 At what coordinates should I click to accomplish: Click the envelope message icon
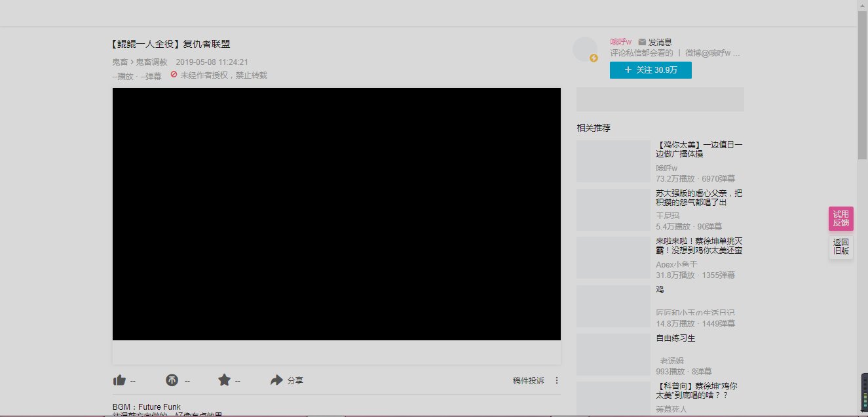tap(642, 42)
